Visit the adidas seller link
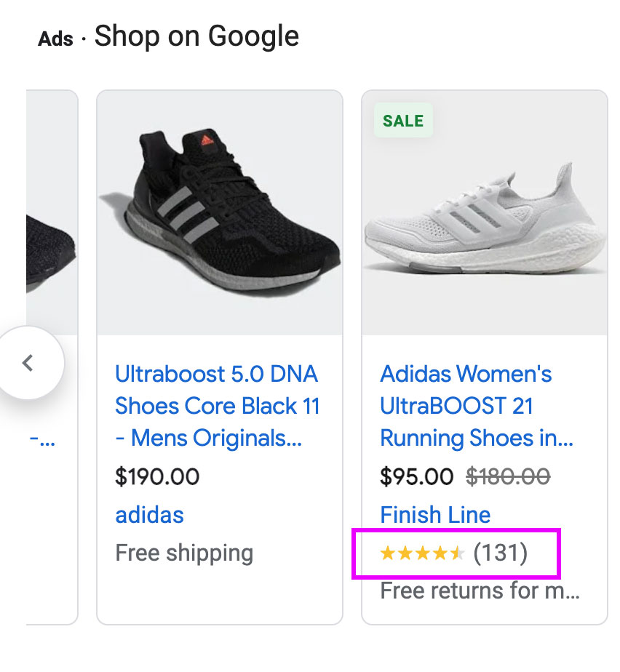 [149, 515]
